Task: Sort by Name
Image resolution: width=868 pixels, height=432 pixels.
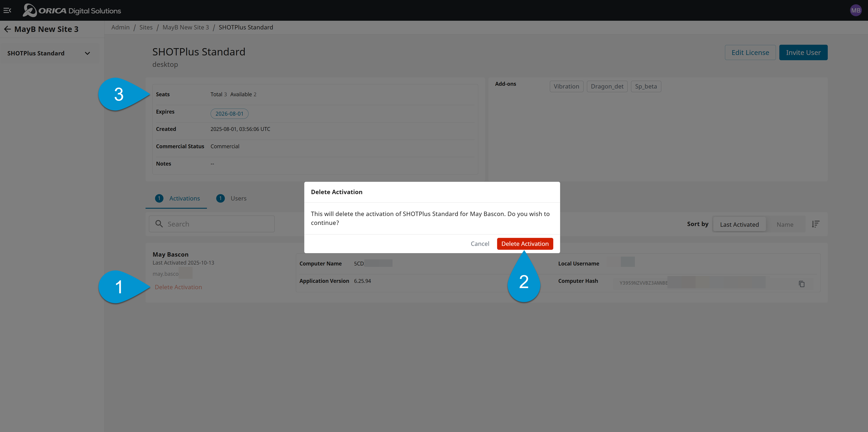Action: [785, 225]
